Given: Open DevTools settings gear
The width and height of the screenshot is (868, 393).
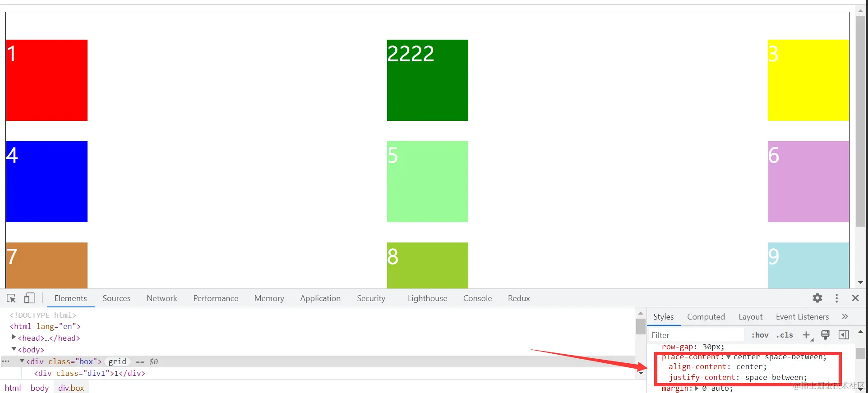Looking at the screenshot, I should 817,298.
